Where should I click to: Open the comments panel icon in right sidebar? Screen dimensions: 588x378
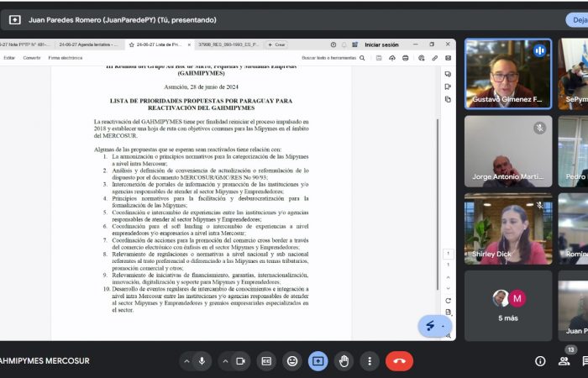click(x=448, y=74)
